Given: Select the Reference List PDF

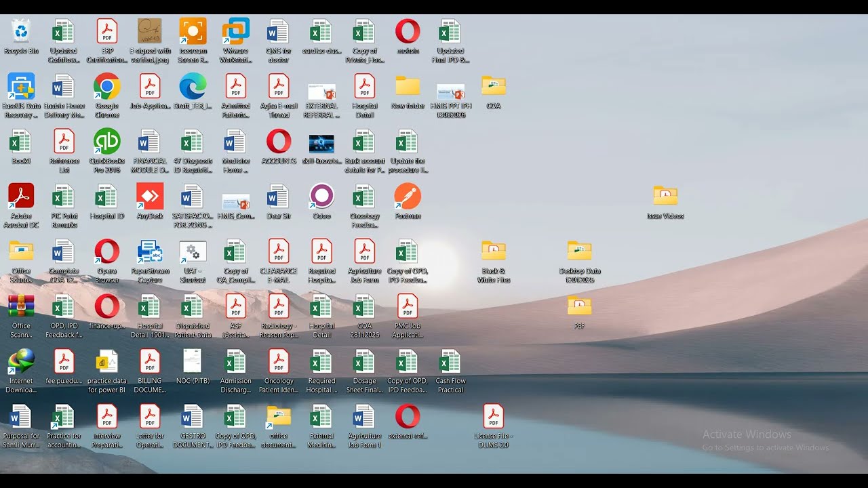Looking at the screenshot, I should 64,142.
